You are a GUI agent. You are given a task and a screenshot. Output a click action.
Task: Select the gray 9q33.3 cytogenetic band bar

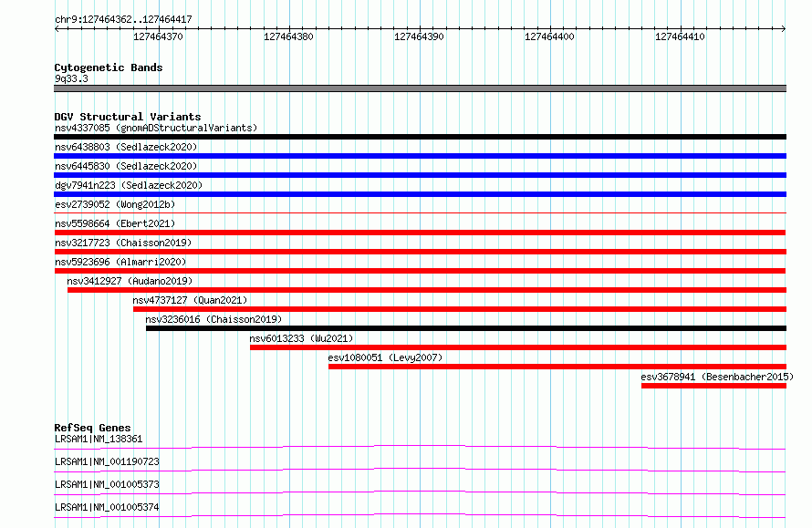(420, 88)
